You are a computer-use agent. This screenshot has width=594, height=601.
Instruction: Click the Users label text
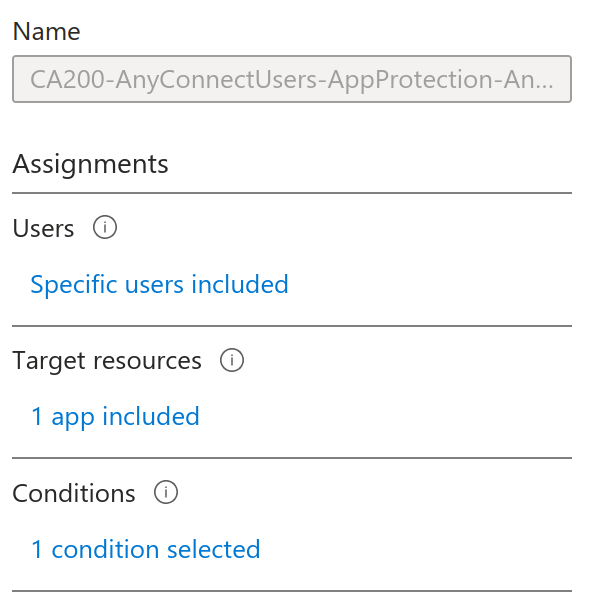pos(43,228)
